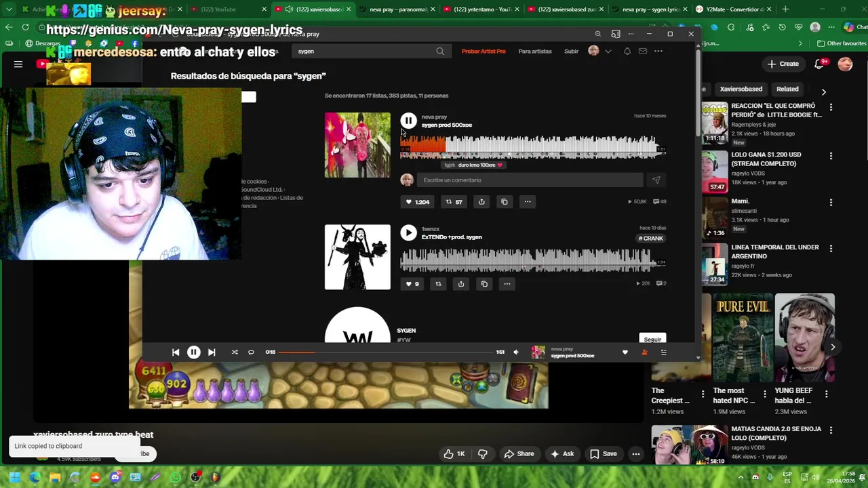Screen dimensions: 868x488
Task: Like the 'ExTENDo +prod. sygen' track
Action: pos(412,284)
